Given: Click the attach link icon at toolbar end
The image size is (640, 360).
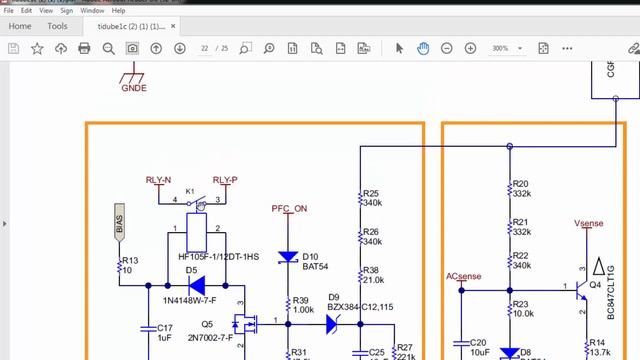Looking at the screenshot, I should (634, 49).
